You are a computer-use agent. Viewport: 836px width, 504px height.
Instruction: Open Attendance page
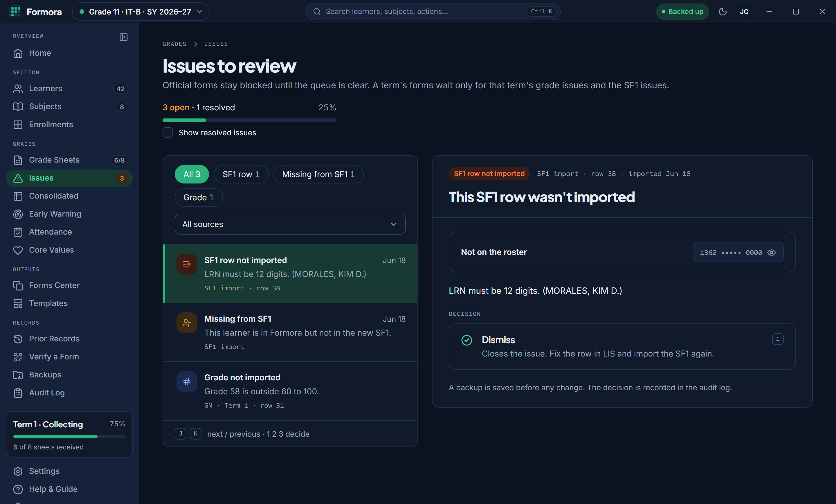(x=69, y=232)
